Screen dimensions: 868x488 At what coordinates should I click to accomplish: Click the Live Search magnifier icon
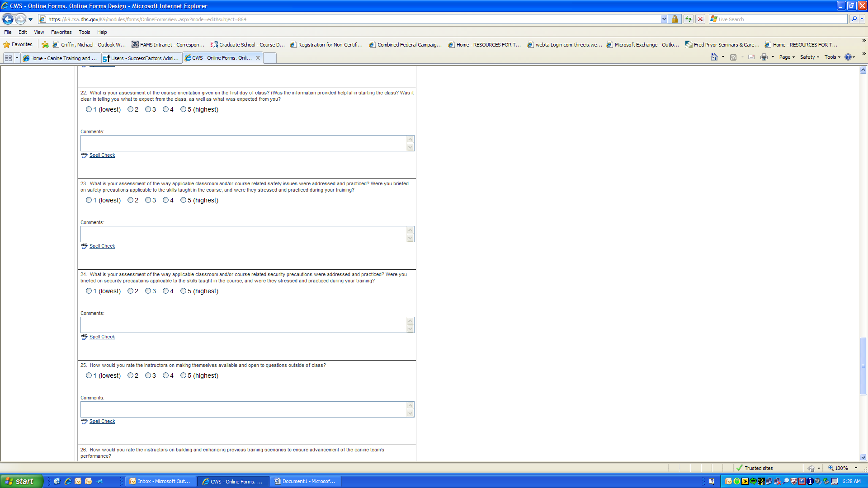(854, 19)
